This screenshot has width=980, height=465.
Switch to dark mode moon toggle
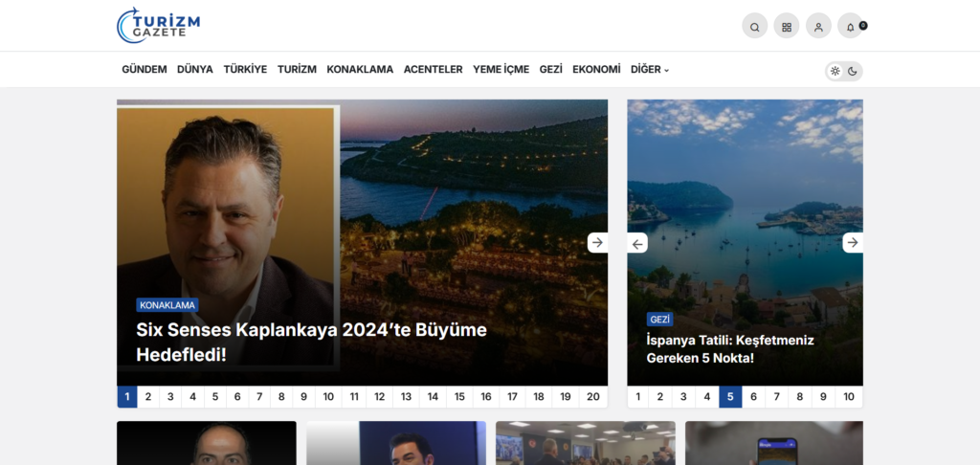(x=852, y=71)
